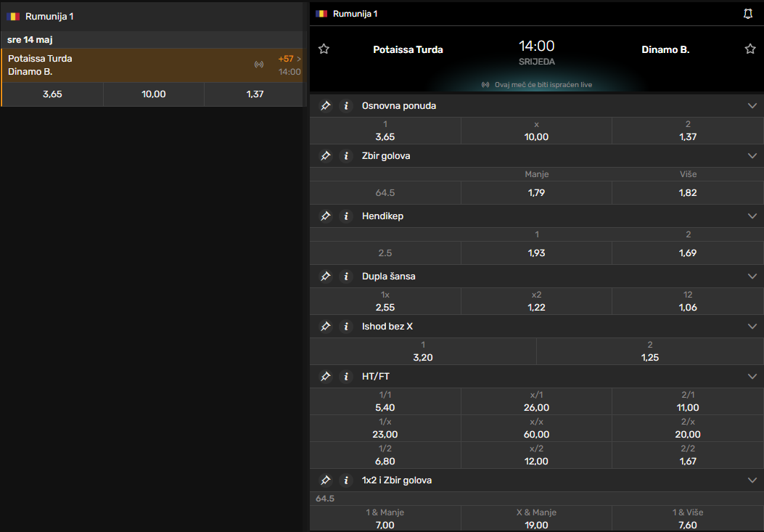Click the 64.5 goal line value in Zbir golova
Image resolution: width=764 pixels, height=532 pixels.
(385, 192)
